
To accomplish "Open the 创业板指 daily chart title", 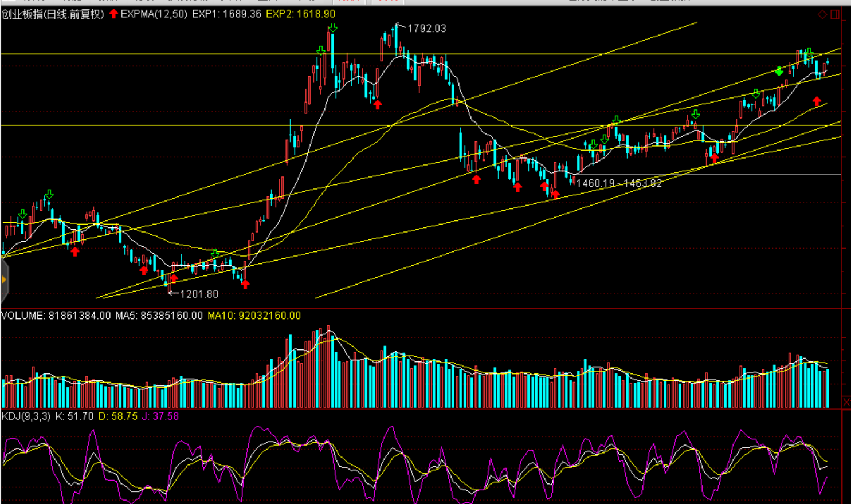I will tap(53, 14).
